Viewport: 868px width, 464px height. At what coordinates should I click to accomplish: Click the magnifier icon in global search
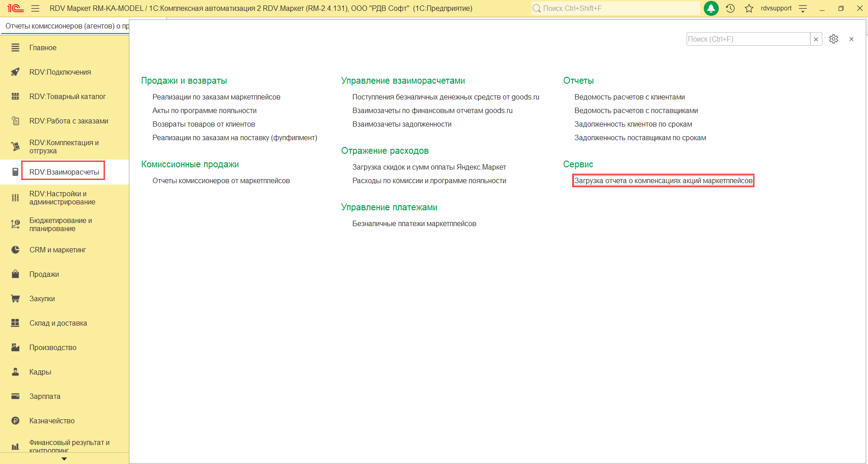pyautogui.click(x=536, y=8)
